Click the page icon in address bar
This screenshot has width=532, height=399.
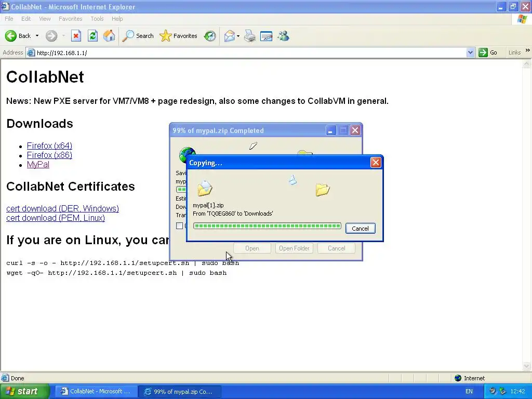[x=31, y=52]
